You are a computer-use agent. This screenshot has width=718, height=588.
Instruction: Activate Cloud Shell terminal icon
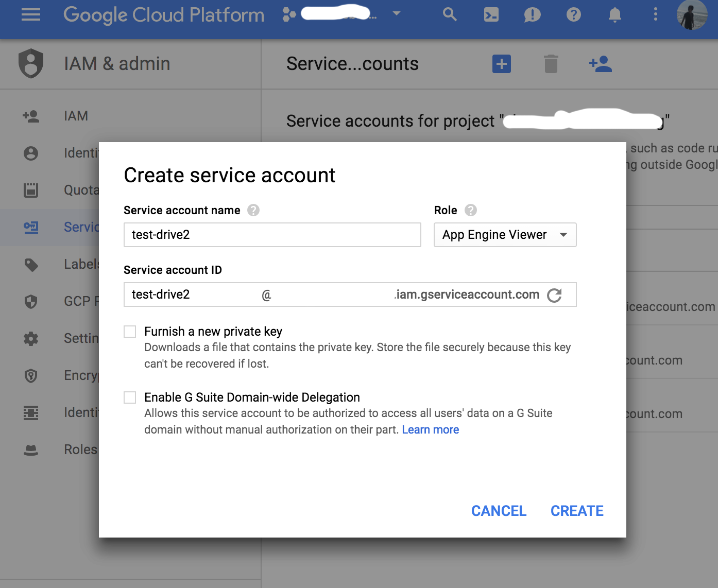click(x=491, y=14)
